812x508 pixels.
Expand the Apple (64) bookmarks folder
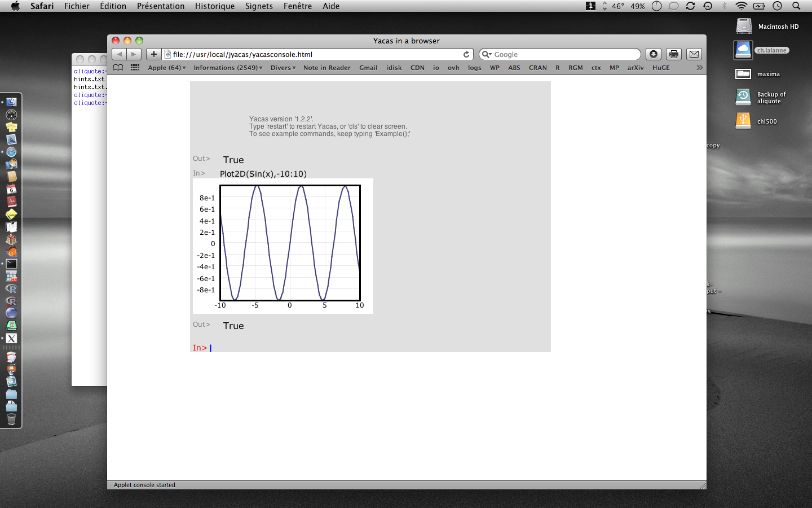click(166, 68)
